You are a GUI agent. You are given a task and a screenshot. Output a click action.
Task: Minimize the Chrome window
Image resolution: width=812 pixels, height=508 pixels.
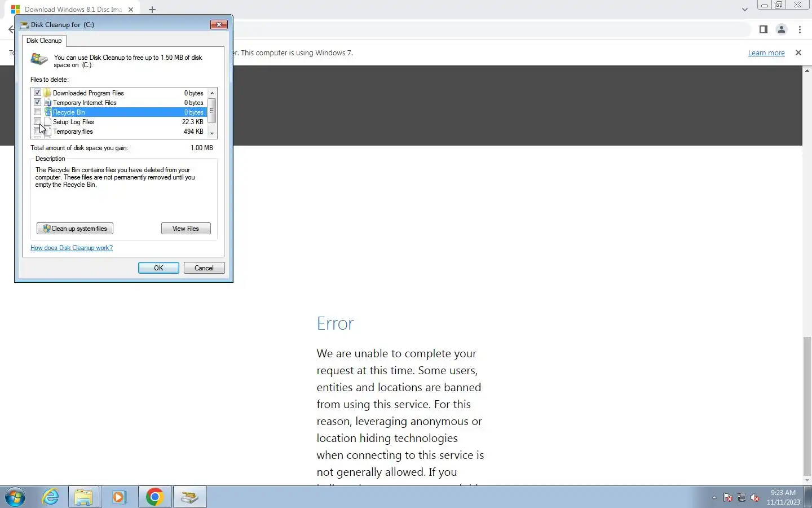click(x=765, y=5)
